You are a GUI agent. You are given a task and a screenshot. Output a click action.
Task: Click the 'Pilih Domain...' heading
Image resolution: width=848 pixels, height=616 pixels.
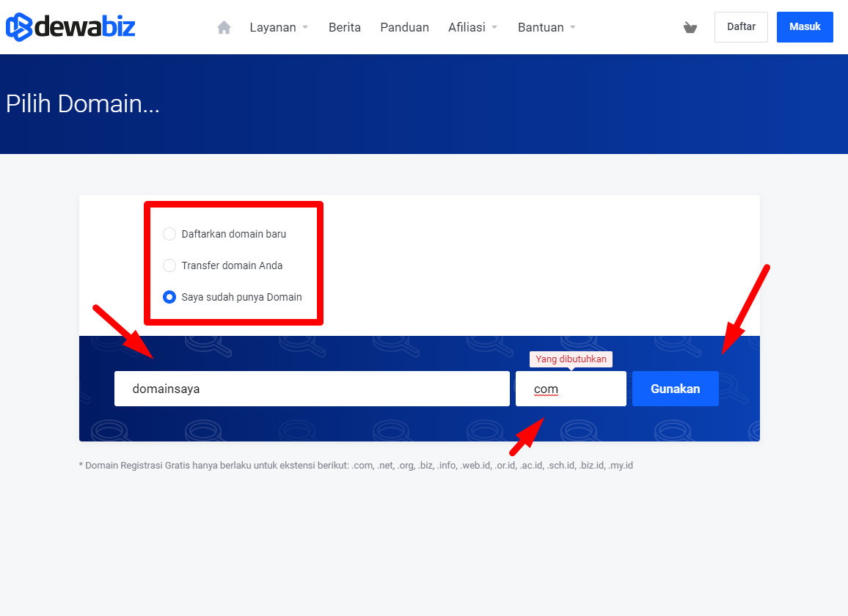[83, 103]
